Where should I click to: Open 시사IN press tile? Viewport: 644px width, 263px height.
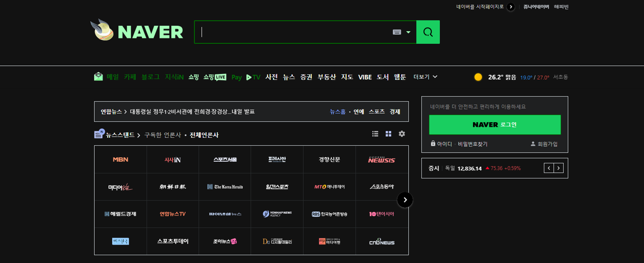click(x=173, y=159)
